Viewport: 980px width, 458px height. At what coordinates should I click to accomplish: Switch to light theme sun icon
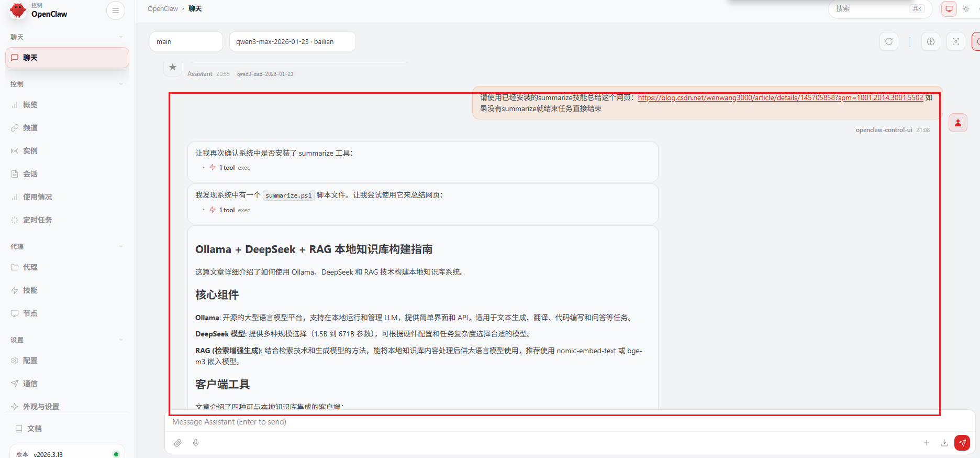(966, 9)
